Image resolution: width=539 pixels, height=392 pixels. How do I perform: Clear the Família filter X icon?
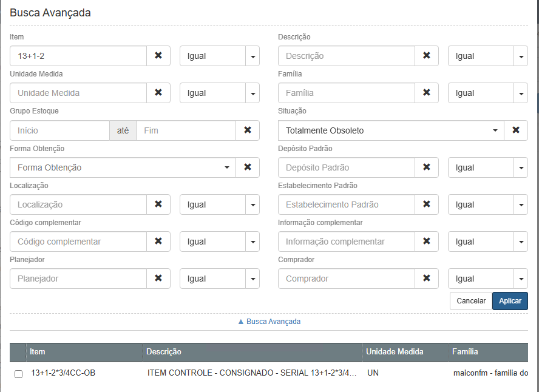pos(427,93)
